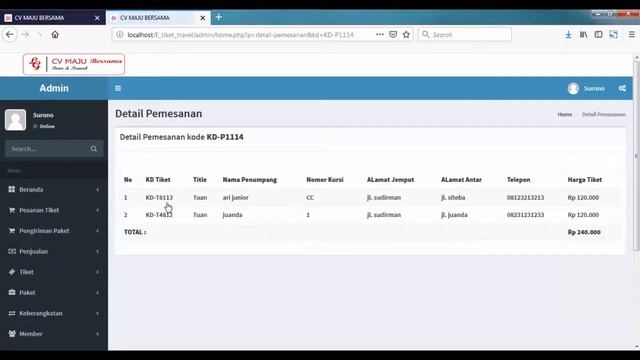
Task: Click the Admin header title
Action: pos(54,88)
